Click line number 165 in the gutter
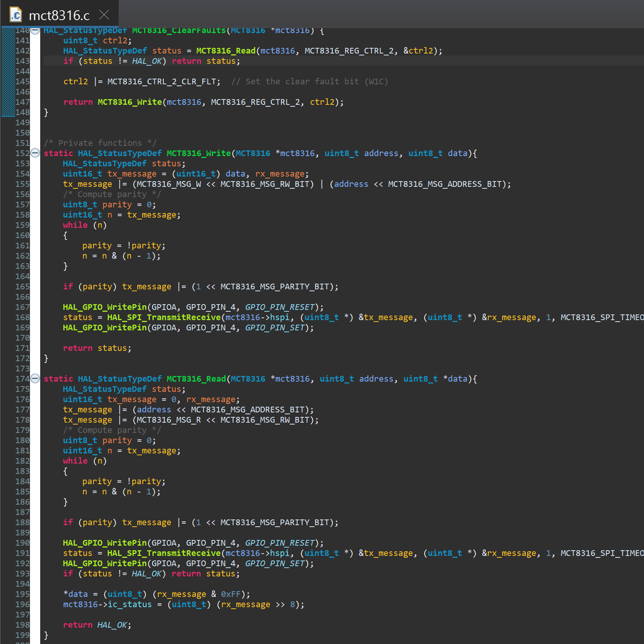This screenshot has height=644, width=644. [x=22, y=287]
